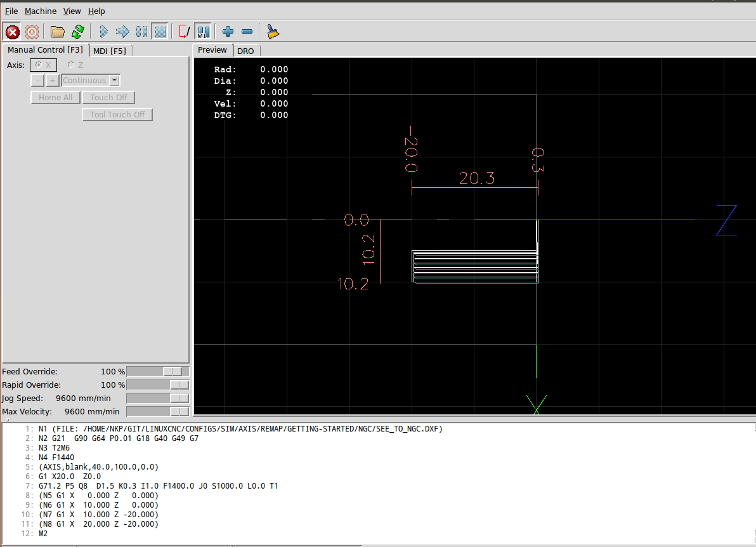
Task: Switch to the DRO tab
Action: coord(245,51)
